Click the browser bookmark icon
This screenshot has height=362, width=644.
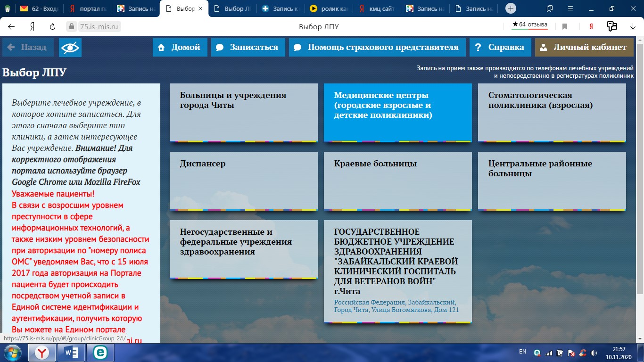click(565, 27)
